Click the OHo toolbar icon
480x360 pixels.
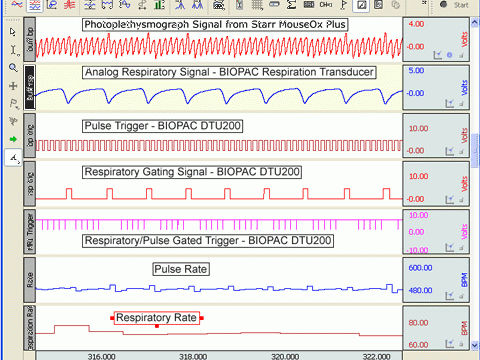coord(326,5)
